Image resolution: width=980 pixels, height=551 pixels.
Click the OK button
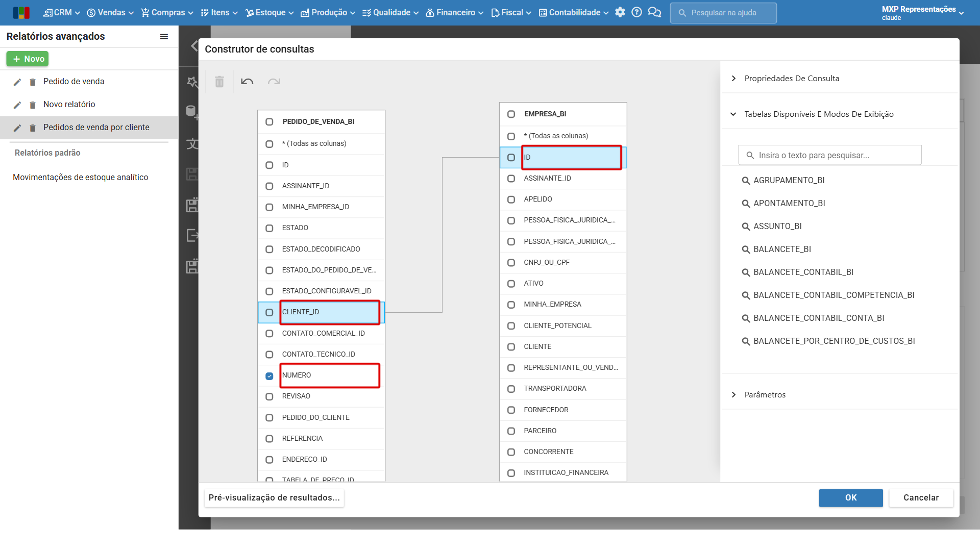(851, 498)
